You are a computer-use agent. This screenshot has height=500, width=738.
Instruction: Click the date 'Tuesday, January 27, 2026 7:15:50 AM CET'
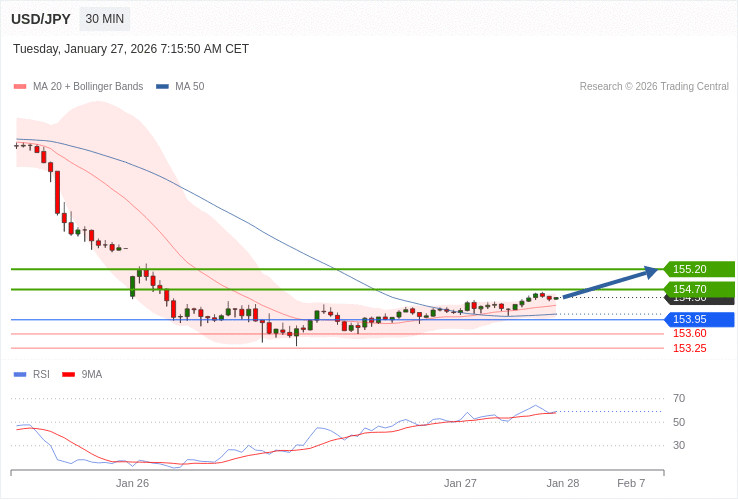click(x=131, y=49)
